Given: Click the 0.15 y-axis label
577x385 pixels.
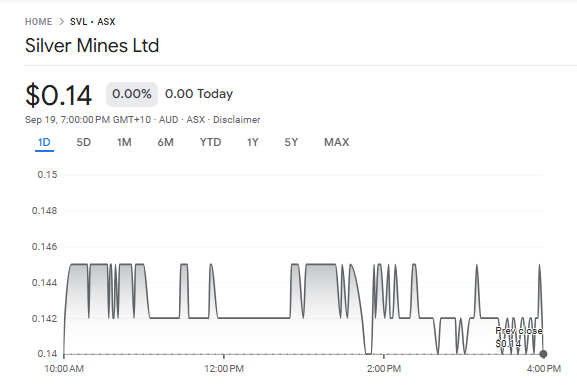Looking at the screenshot, I should tap(47, 175).
